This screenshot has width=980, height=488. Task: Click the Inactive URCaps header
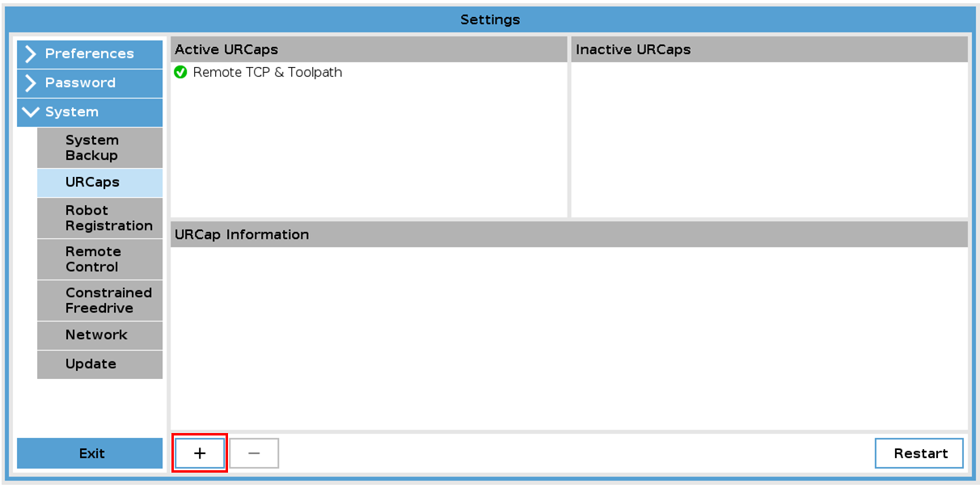pyautogui.click(x=768, y=49)
